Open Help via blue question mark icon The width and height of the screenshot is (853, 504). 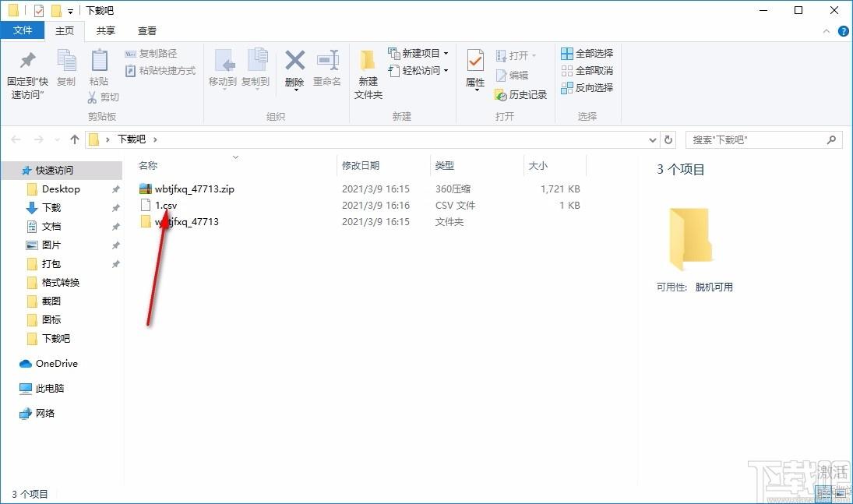pyautogui.click(x=844, y=31)
